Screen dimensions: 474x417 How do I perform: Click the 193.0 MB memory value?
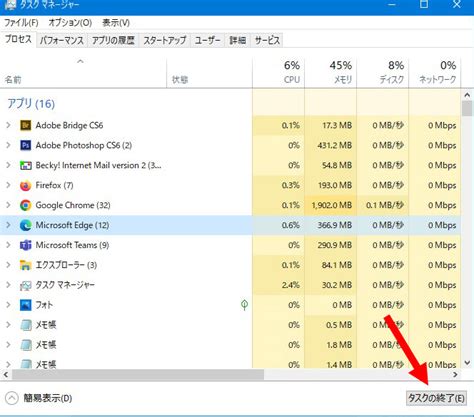tap(335, 185)
